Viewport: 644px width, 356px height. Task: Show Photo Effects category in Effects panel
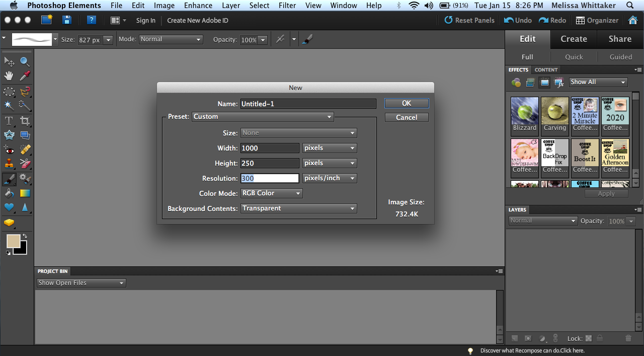(544, 83)
